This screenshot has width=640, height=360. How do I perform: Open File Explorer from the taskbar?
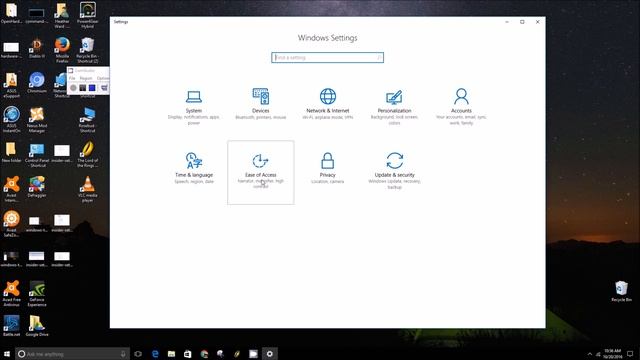tap(171, 354)
